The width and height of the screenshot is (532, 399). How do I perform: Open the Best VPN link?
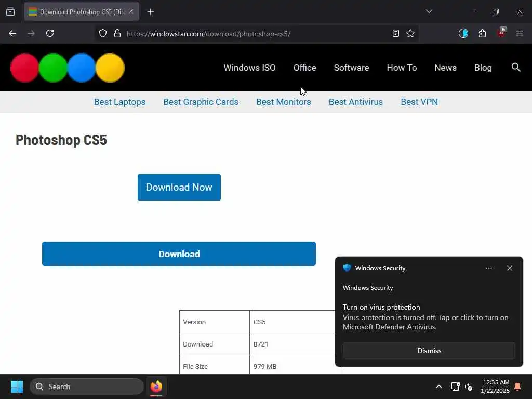click(x=419, y=102)
